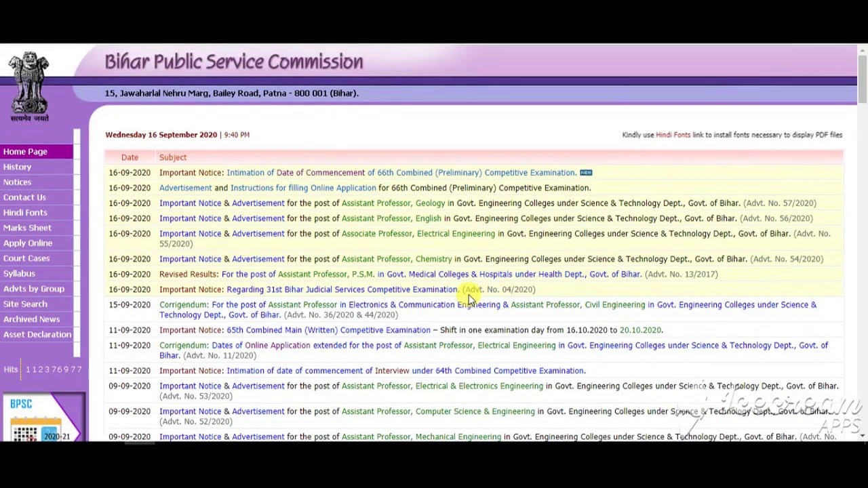Open 65th Combined Main (Written) Competitive Examination link
Viewport: 868px width, 488px height.
[328, 330]
